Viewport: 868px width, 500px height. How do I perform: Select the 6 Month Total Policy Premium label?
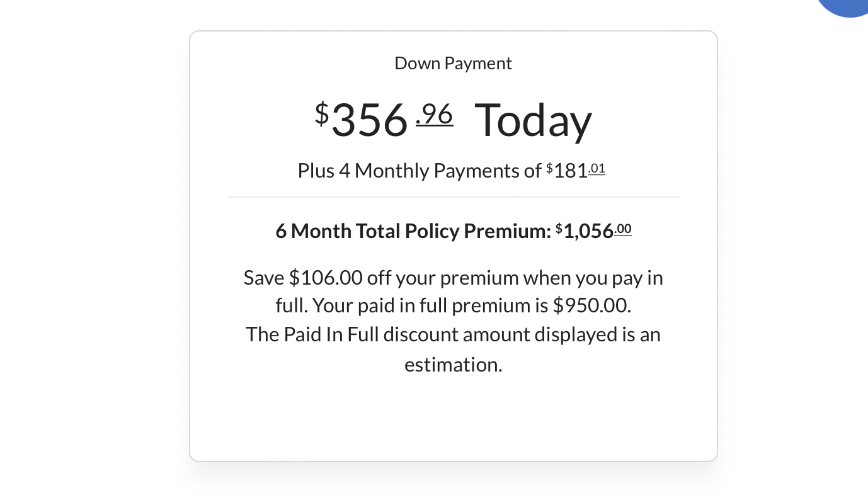point(413,231)
